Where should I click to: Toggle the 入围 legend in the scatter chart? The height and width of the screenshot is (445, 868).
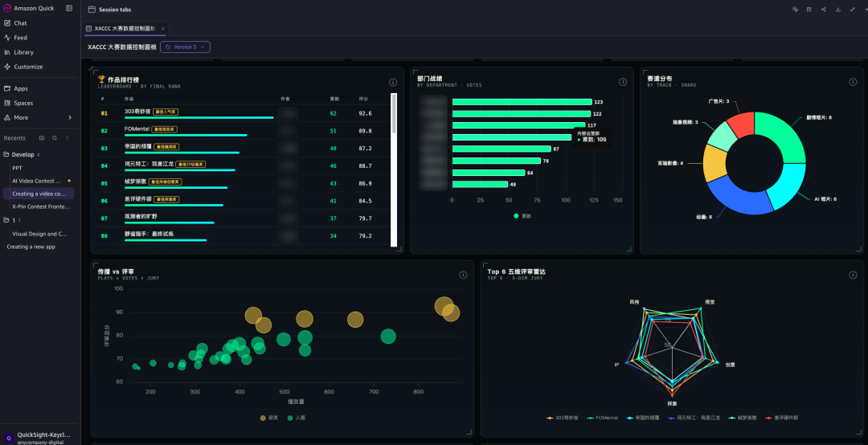297,418
